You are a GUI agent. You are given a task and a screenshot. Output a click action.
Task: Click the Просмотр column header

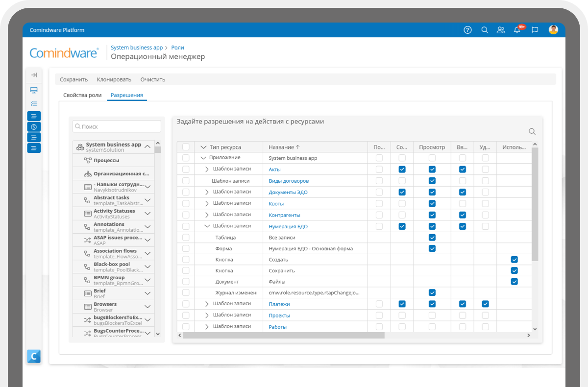[x=432, y=147]
